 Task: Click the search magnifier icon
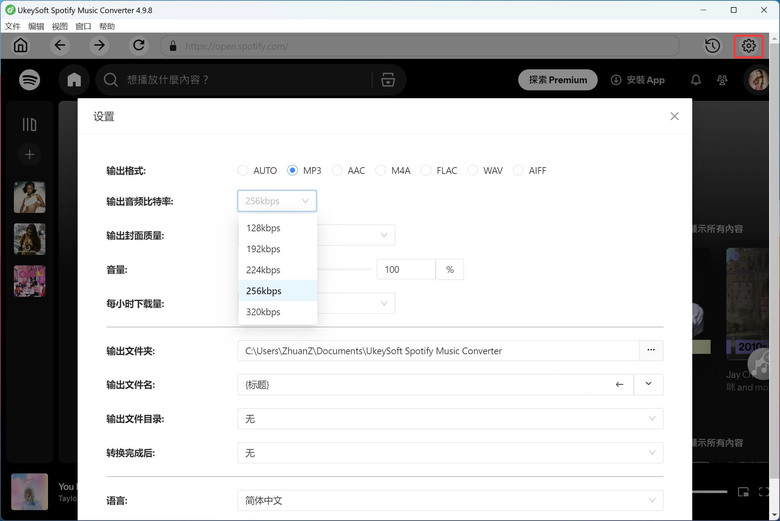pyautogui.click(x=110, y=80)
